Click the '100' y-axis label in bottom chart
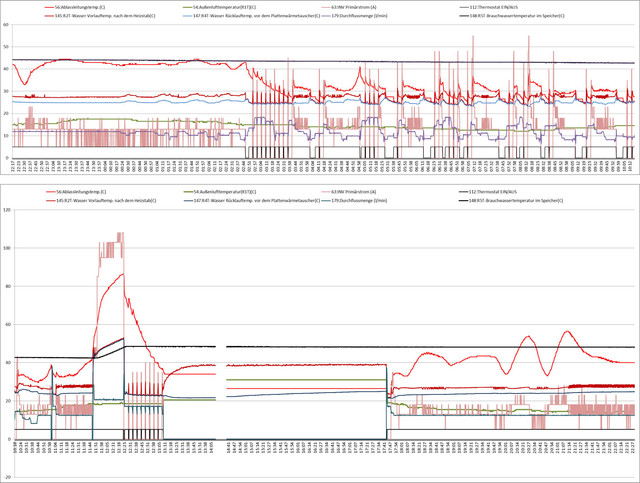This screenshot has width=640, height=483. [x=7, y=248]
